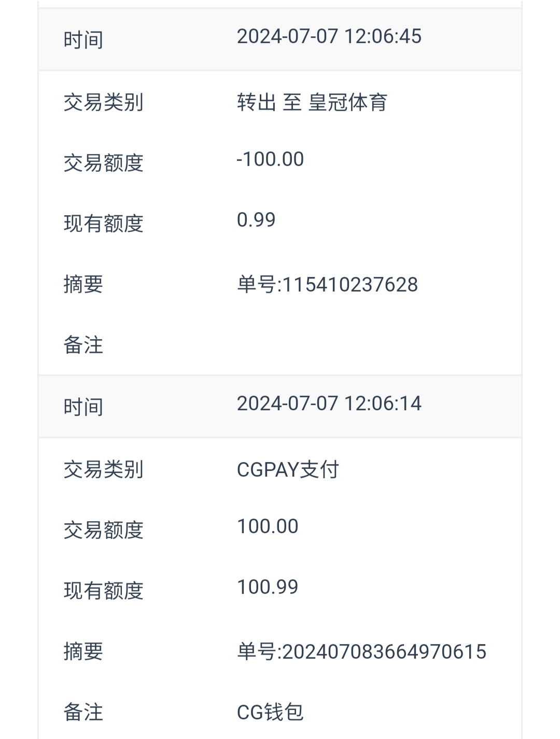This screenshot has width=560, height=739.
Task: Tap the 备注 label beside CG钱包
Action: click(83, 713)
